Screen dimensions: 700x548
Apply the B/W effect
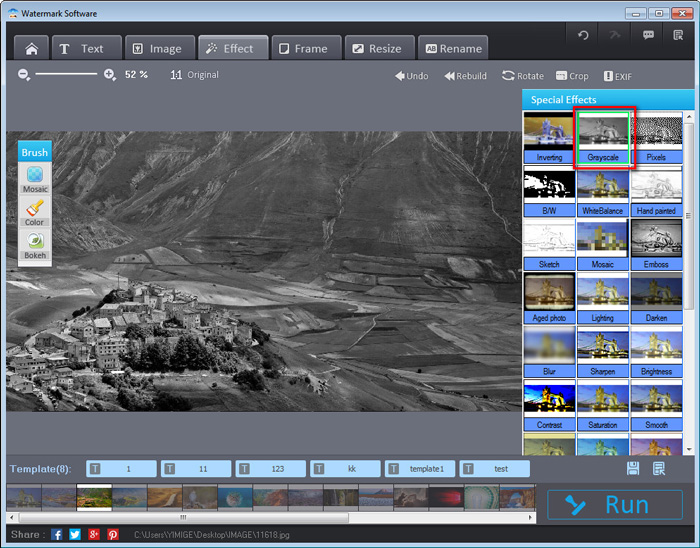point(549,191)
